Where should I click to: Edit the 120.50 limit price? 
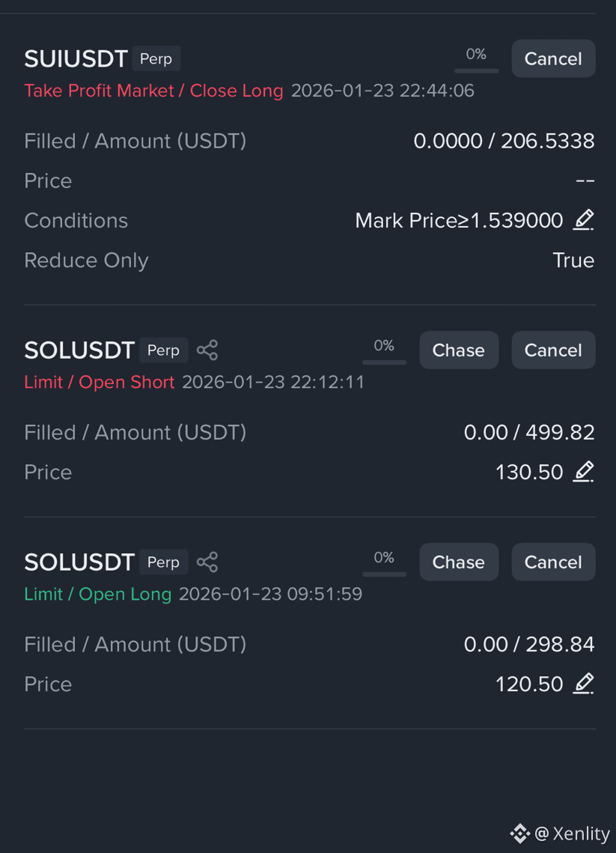tap(583, 683)
